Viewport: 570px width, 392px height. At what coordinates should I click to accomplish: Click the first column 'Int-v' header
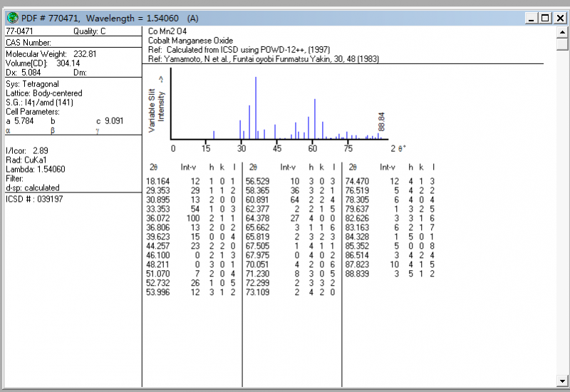point(188,167)
